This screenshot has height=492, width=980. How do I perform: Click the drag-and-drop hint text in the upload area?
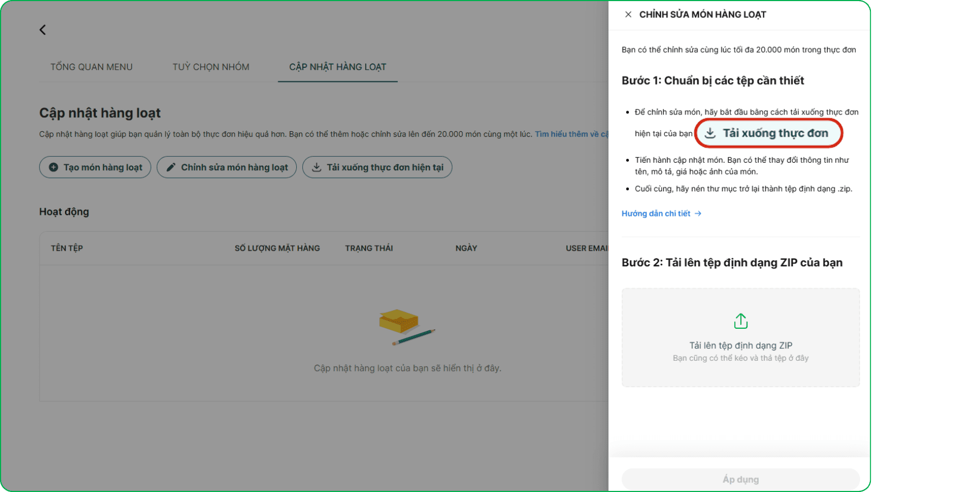click(740, 358)
